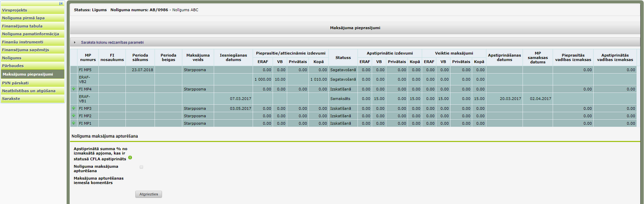The image size is (644, 204).
Task: Go to Noliguma pirmā lapa
Action: 33,18
